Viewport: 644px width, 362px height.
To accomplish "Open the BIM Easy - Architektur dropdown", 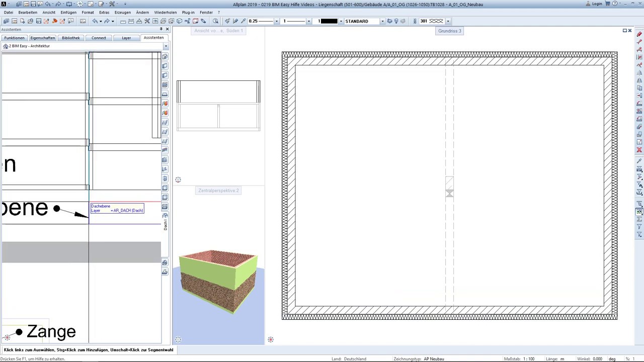I will 166,46.
